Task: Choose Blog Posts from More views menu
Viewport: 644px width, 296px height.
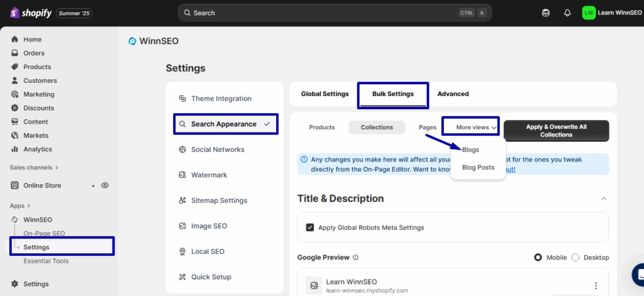Action: click(478, 168)
